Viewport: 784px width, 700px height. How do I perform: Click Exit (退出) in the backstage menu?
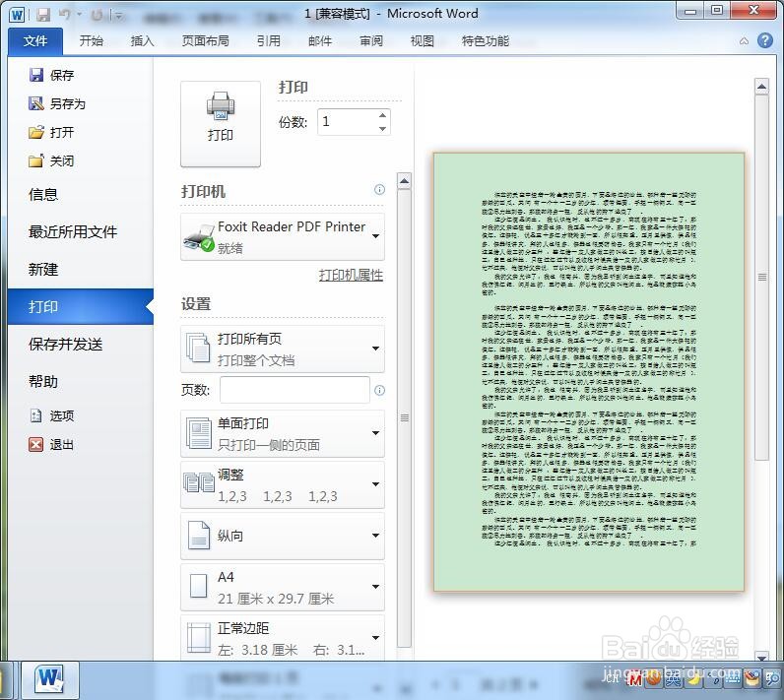coord(51,444)
